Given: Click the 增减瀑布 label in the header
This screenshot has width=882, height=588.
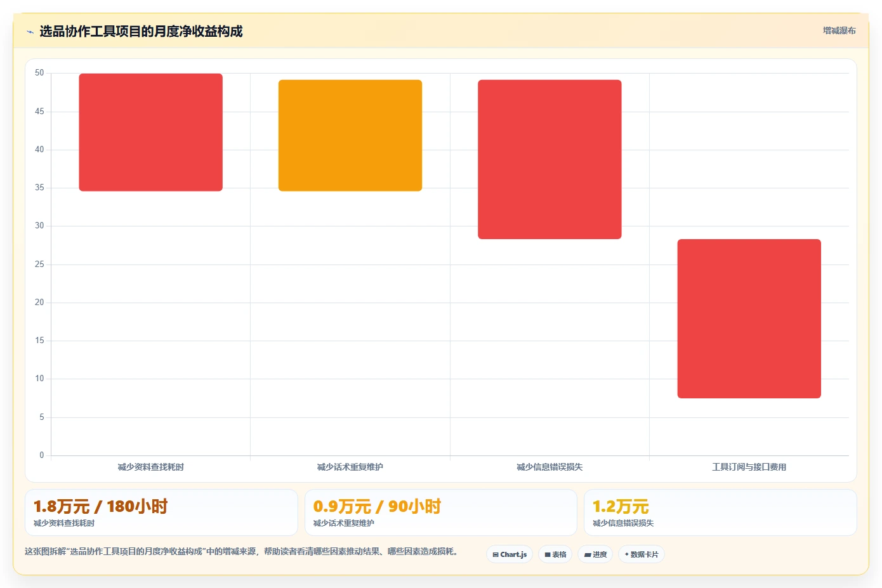Looking at the screenshot, I should point(839,30).
